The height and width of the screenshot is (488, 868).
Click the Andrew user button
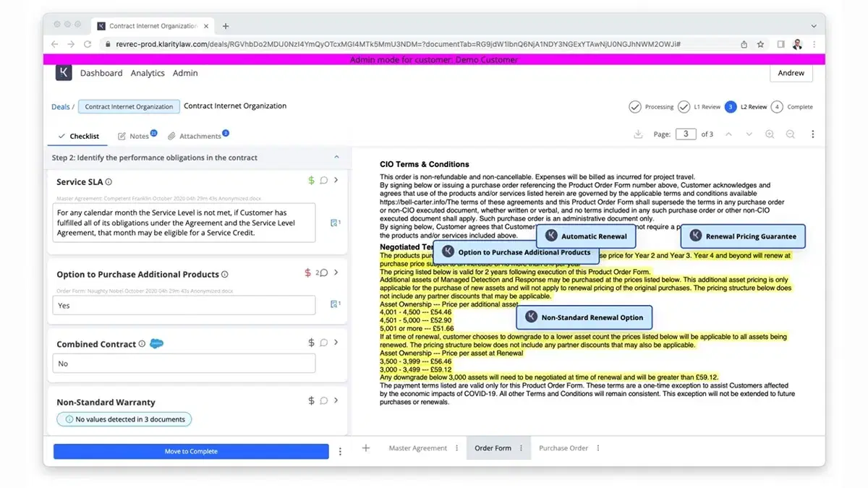(791, 73)
